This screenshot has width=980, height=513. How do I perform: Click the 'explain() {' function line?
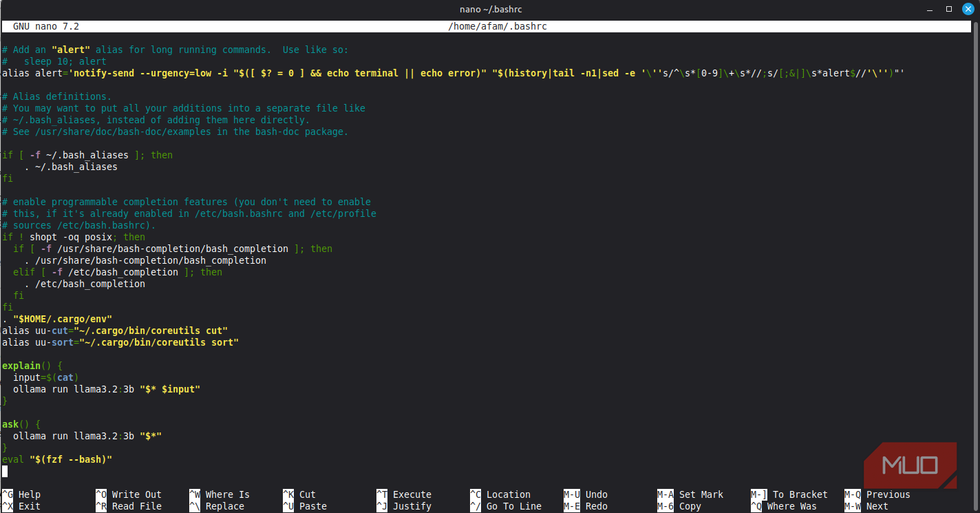pos(32,366)
